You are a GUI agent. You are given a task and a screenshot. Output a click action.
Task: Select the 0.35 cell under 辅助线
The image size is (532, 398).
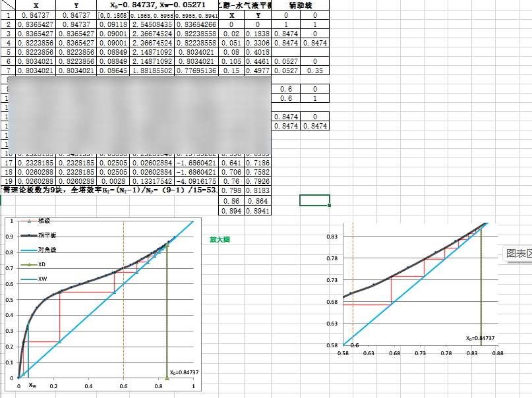[314, 71]
